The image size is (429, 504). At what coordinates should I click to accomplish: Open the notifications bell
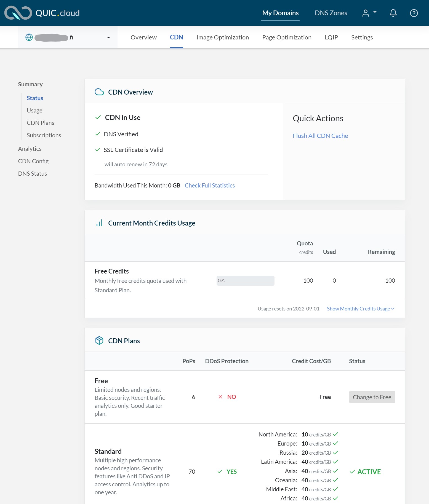(x=393, y=13)
